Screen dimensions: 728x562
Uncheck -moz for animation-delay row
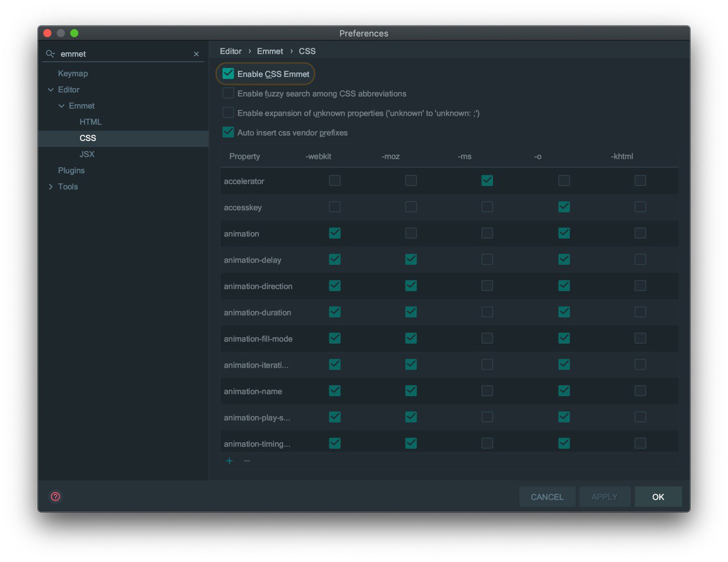[411, 259]
